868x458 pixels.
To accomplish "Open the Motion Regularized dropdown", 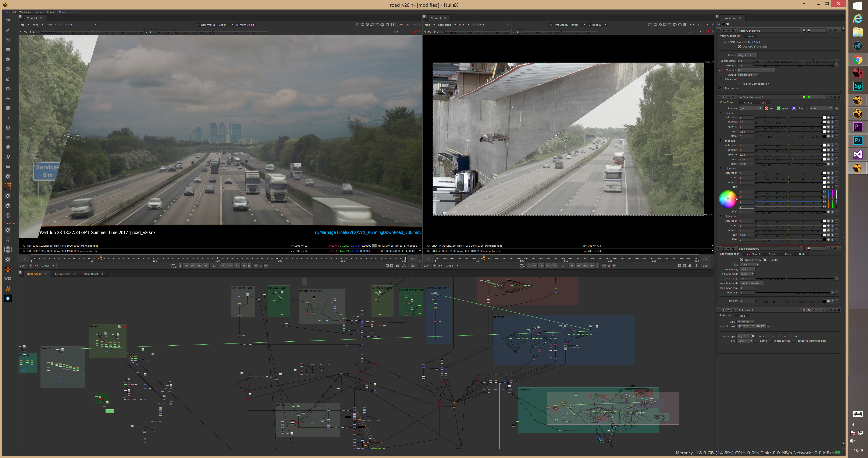I will tap(747, 55).
